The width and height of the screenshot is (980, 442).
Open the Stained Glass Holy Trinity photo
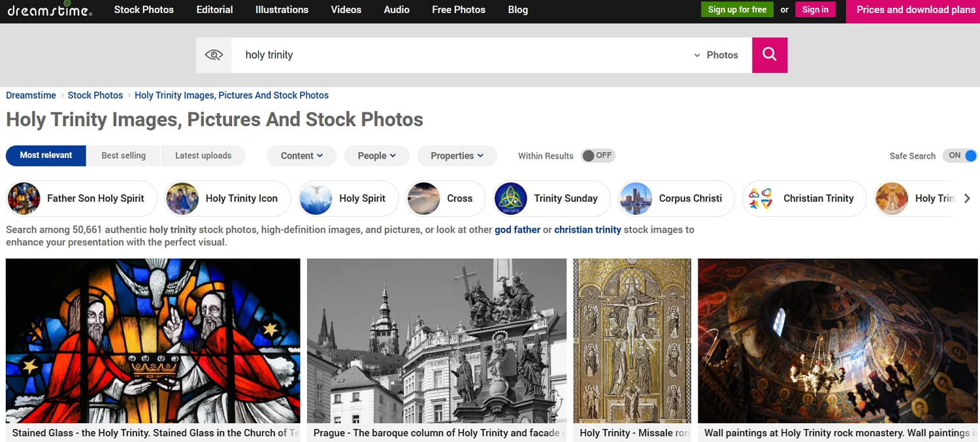click(153, 341)
